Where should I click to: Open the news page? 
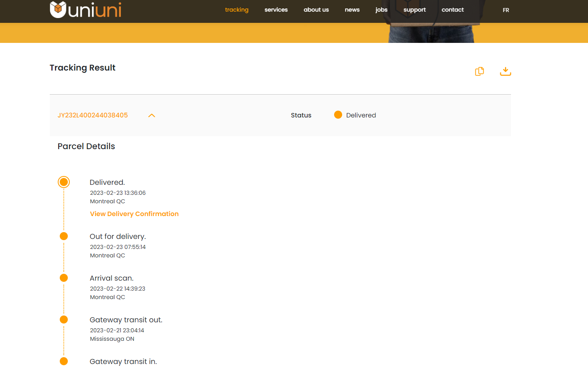click(x=352, y=10)
